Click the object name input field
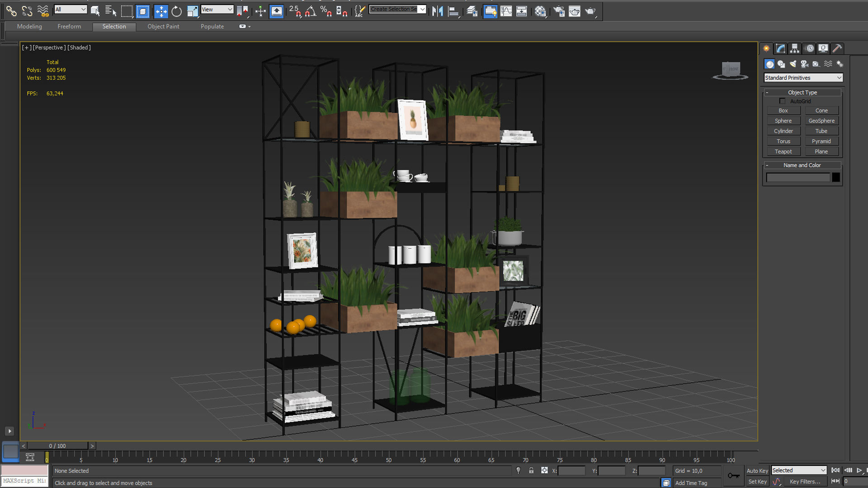868x488 pixels. (x=798, y=178)
